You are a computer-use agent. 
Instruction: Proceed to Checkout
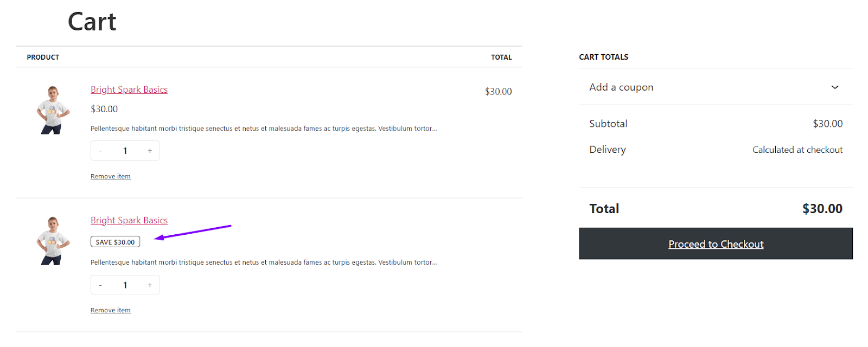point(716,243)
